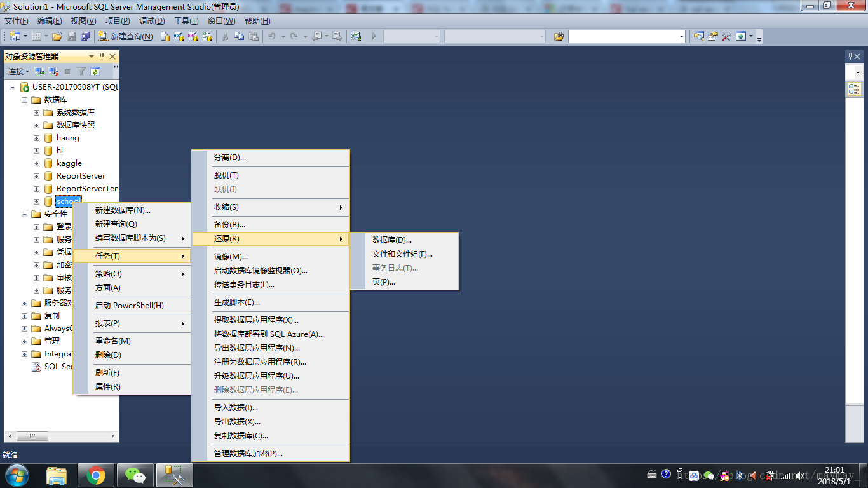The height and width of the screenshot is (488, 868).
Task: Choose 删除(D) in the context menu
Action: [x=132, y=355]
